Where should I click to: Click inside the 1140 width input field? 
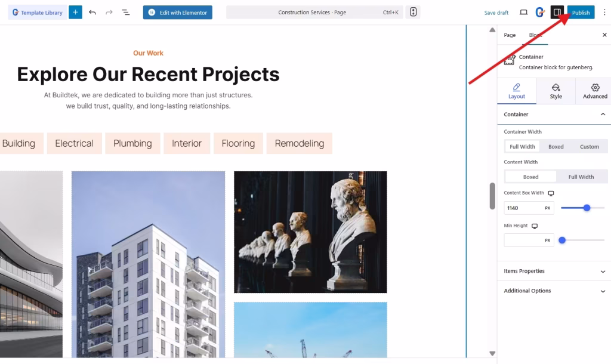[524, 208]
